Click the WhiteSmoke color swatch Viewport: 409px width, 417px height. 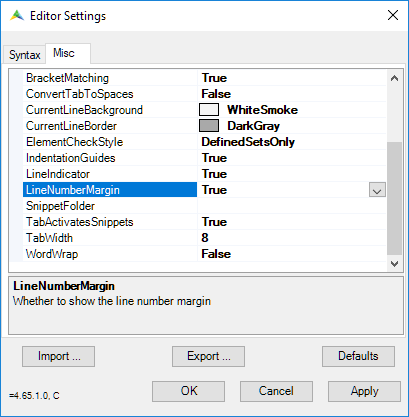[x=209, y=110]
